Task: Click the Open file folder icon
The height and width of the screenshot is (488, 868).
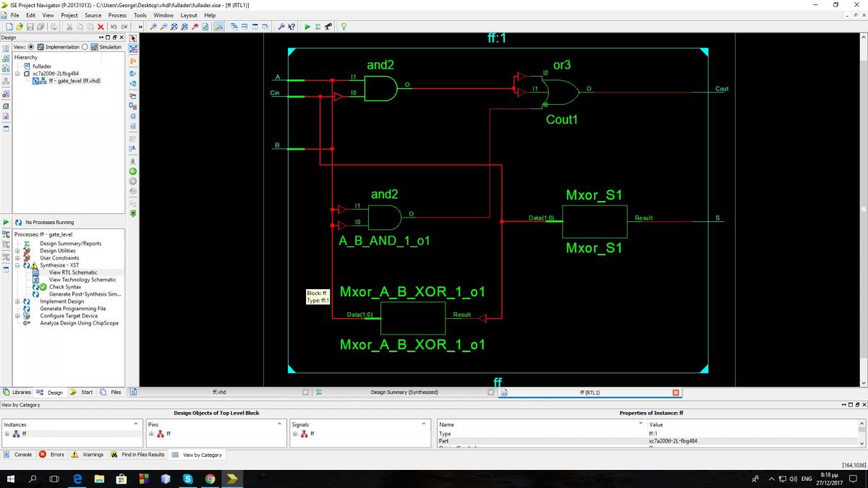Action: pos(20,27)
